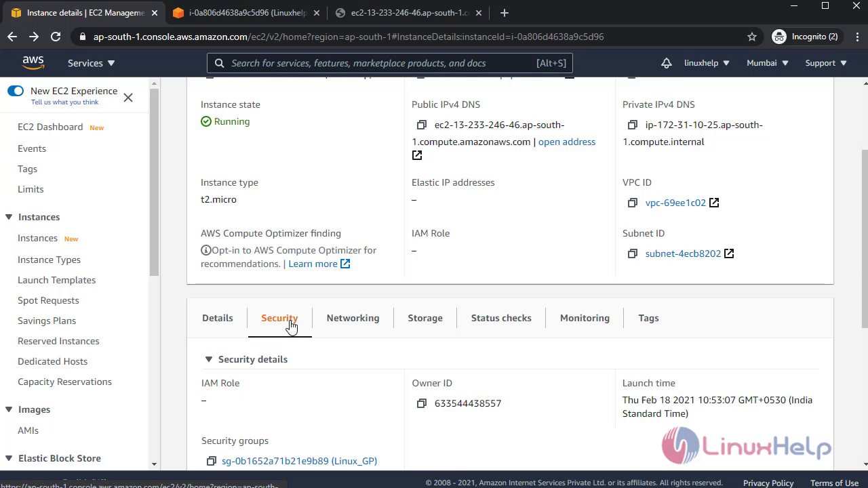Screen dimensions: 868x488
Task: Click the AWS services search field
Action: click(390, 63)
